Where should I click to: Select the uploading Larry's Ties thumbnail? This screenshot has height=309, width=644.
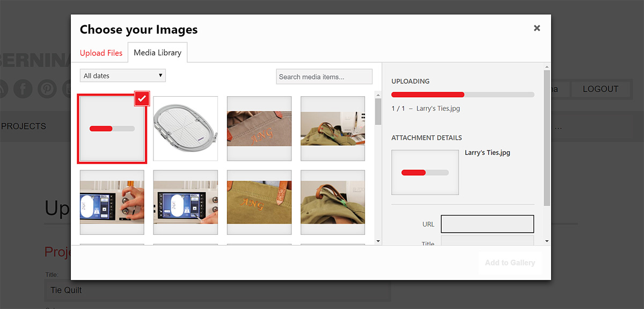coord(112,128)
